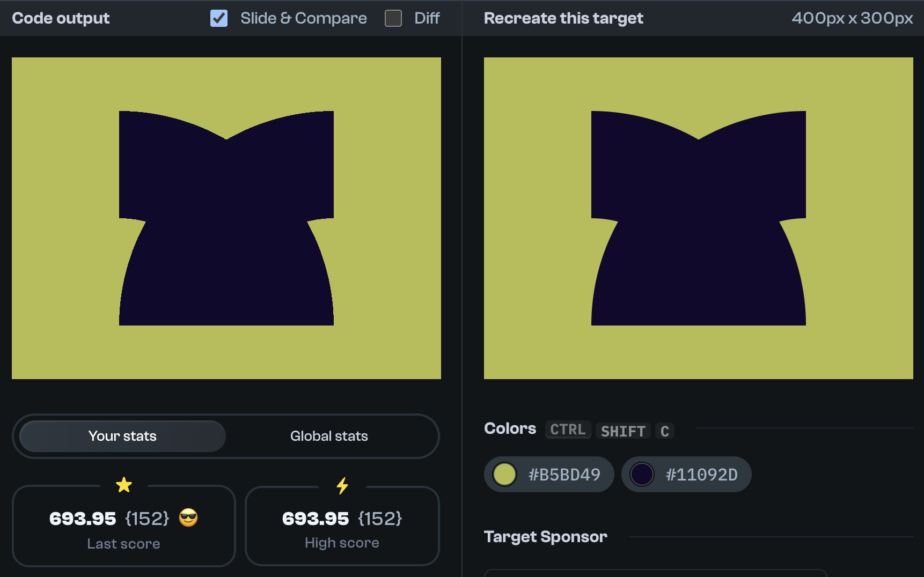Click the Recreate this target heading
This screenshot has width=924, height=577.
click(563, 18)
